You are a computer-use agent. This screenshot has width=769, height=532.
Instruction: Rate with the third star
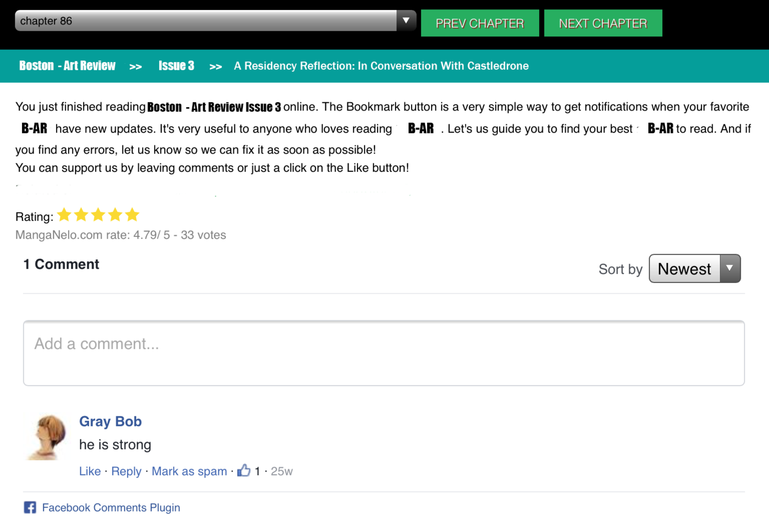coord(98,215)
